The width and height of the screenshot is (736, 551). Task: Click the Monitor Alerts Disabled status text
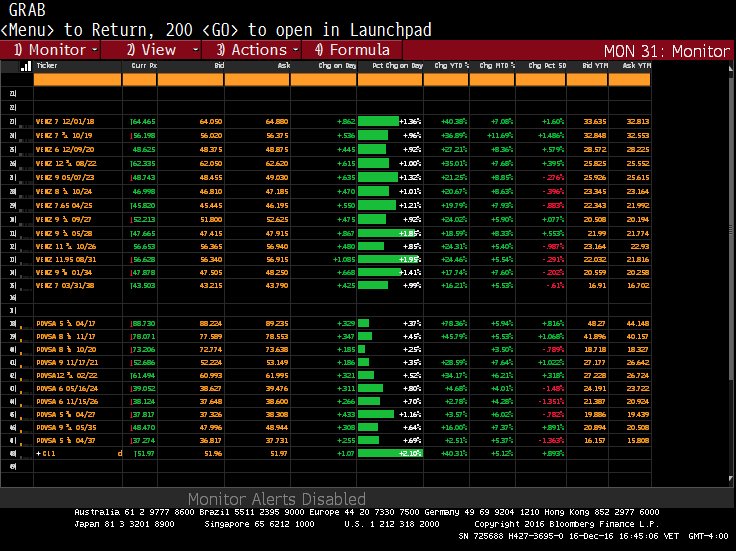(276, 498)
